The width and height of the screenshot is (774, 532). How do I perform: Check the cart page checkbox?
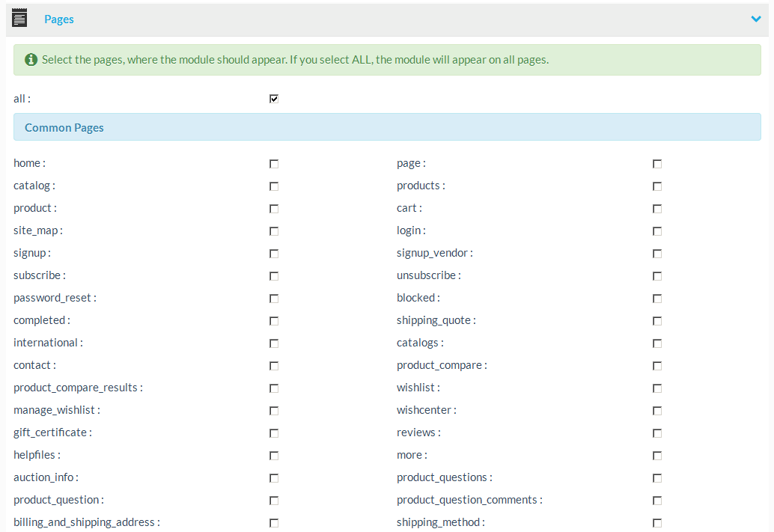tap(657, 209)
